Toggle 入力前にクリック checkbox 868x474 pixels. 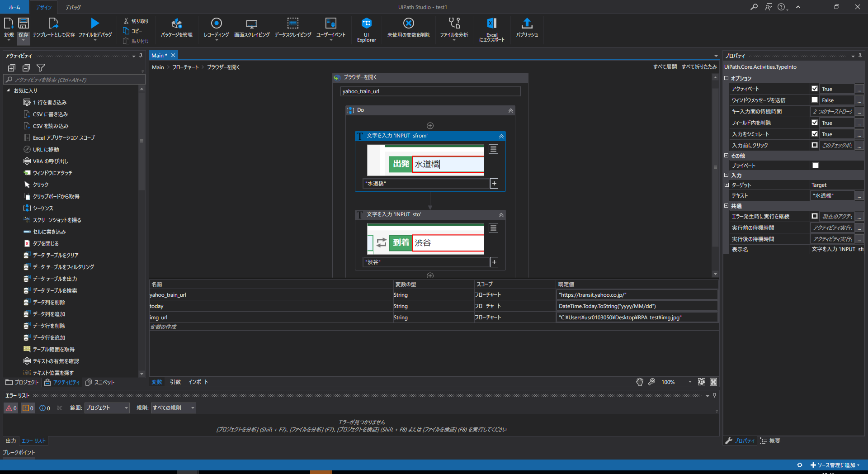pos(815,145)
